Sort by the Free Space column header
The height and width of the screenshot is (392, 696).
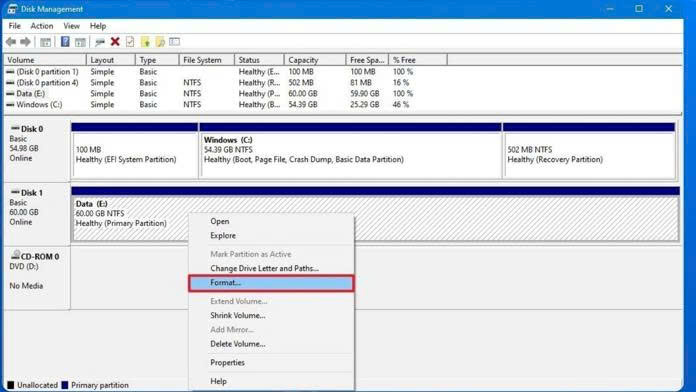tap(367, 60)
